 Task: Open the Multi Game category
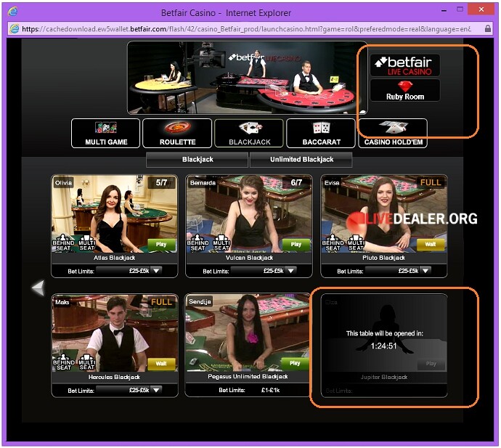(106, 134)
